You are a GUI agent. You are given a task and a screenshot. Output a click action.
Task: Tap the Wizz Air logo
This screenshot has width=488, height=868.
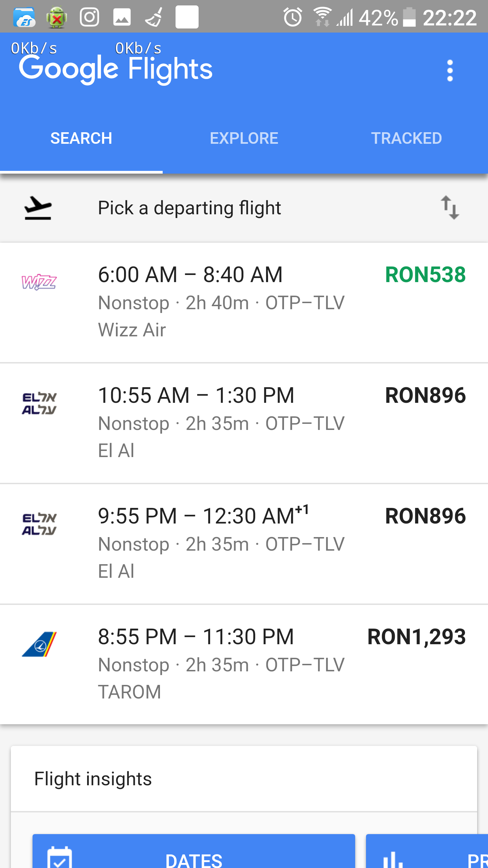click(39, 282)
